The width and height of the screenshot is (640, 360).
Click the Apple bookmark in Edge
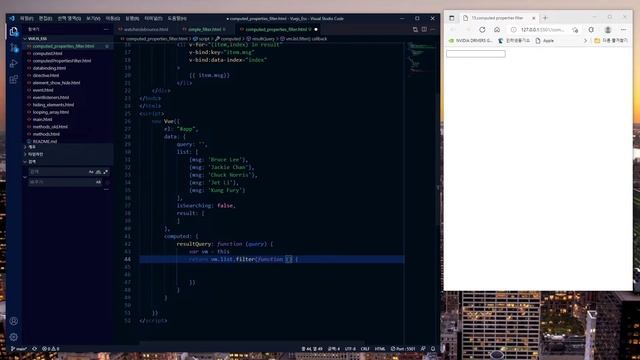click(544, 41)
